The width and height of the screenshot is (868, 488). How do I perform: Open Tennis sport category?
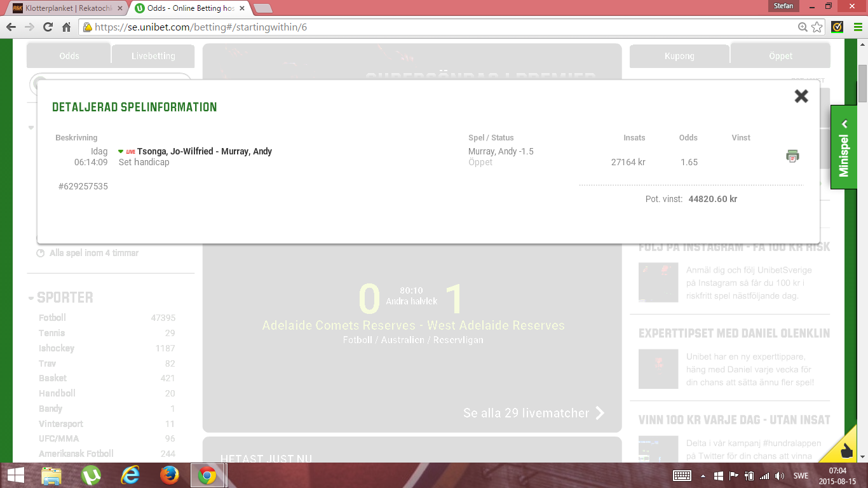click(x=51, y=333)
